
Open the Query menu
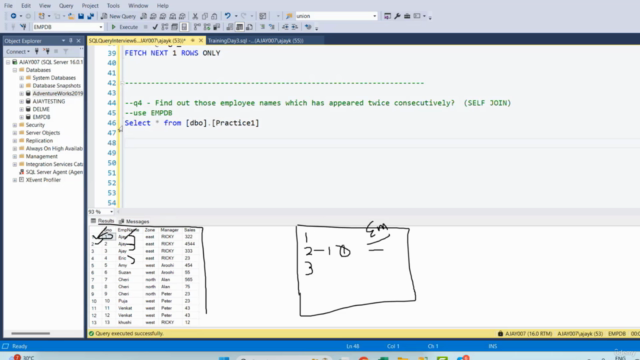66,6
